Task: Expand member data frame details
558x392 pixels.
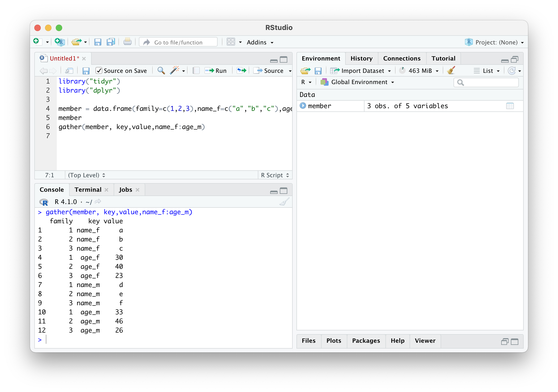Action: coord(303,106)
